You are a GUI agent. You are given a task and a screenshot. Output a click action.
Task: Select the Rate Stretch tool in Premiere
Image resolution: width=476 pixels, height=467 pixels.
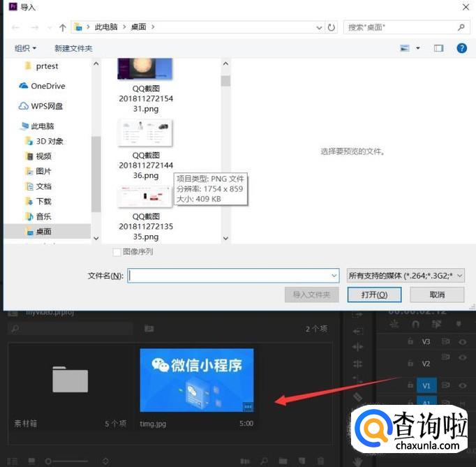pyautogui.click(x=357, y=380)
